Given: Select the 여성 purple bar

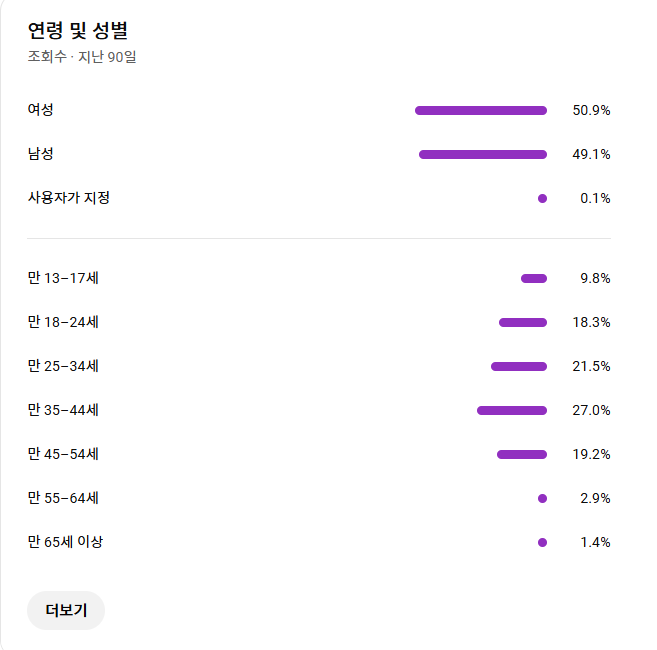Looking at the screenshot, I should (481, 111).
